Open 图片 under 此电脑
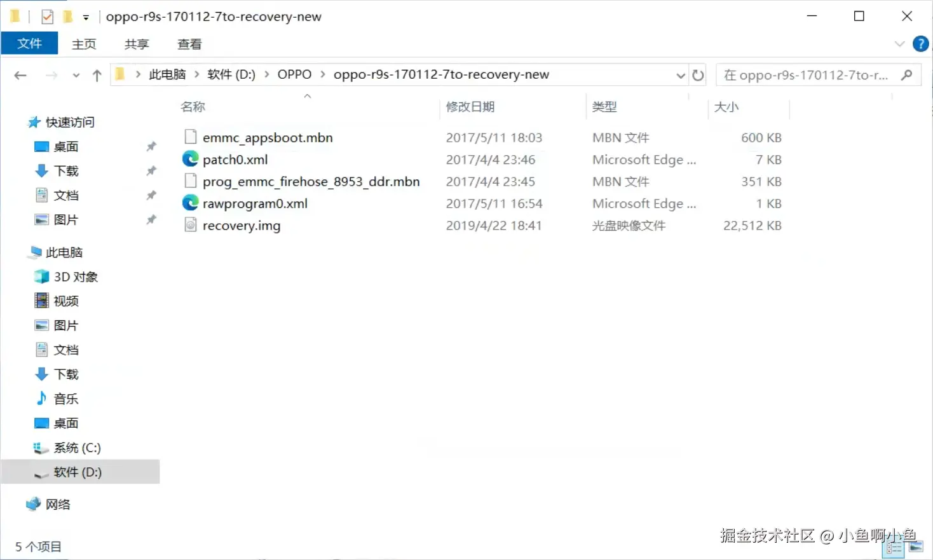Viewport: 933px width, 560px height. [66, 325]
